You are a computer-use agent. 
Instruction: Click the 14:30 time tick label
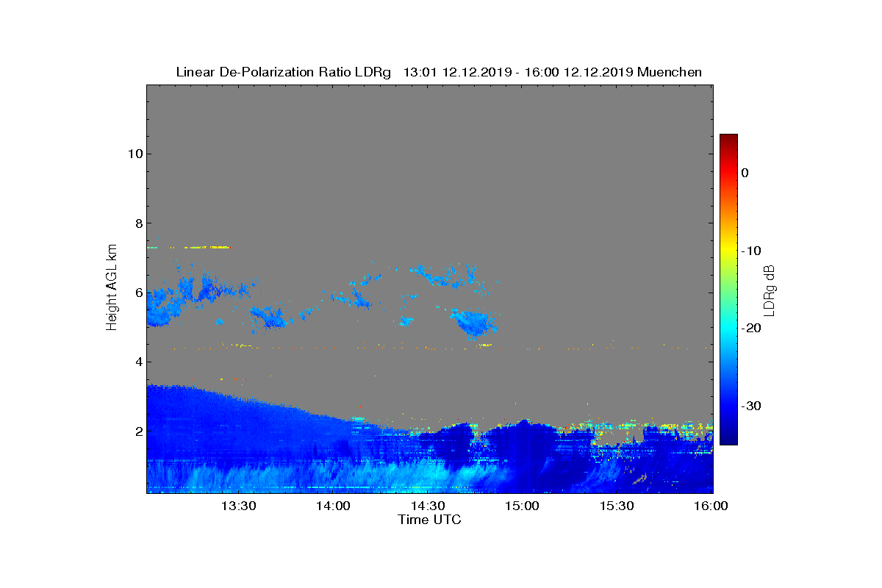point(428,506)
